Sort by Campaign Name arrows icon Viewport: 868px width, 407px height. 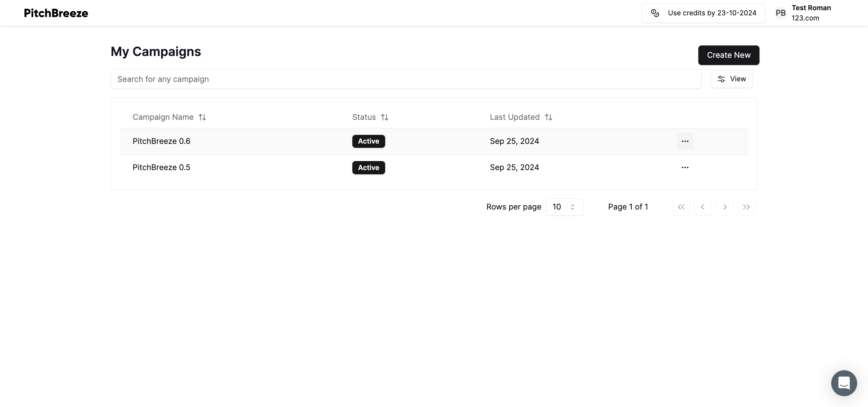click(x=202, y=117)
